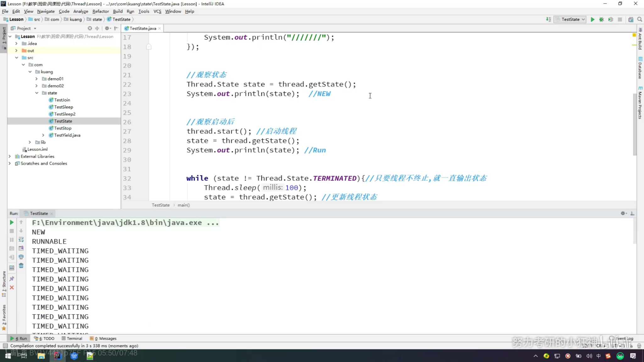Hide the Project panel using the pin-left icon
644x362 pixels.
116,28
